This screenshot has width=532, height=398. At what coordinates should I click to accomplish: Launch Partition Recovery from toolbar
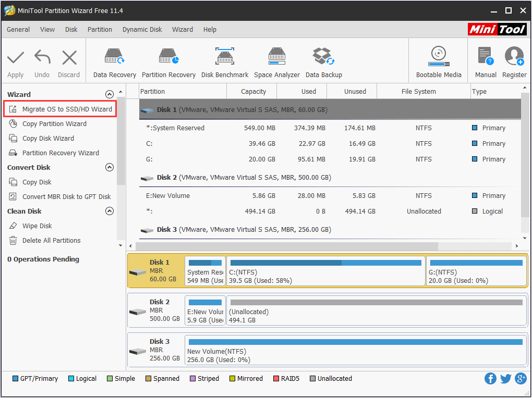[x=168, y=63]
